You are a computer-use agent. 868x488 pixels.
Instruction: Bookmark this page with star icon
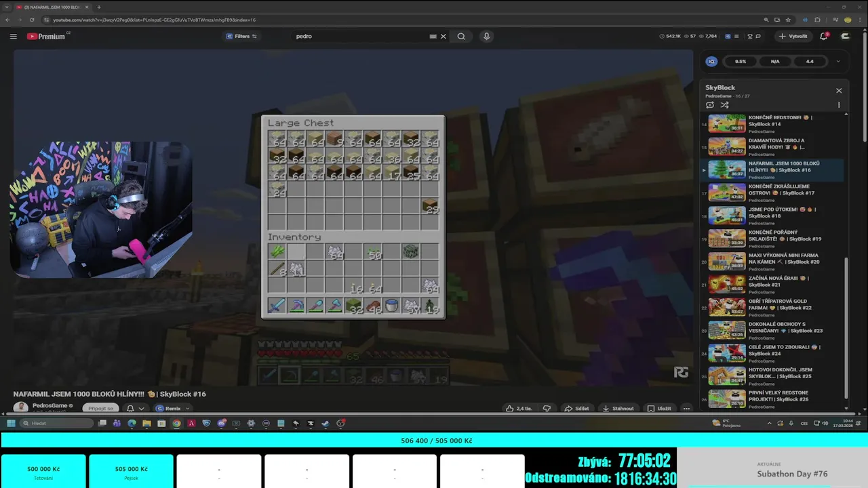(787, 20)
